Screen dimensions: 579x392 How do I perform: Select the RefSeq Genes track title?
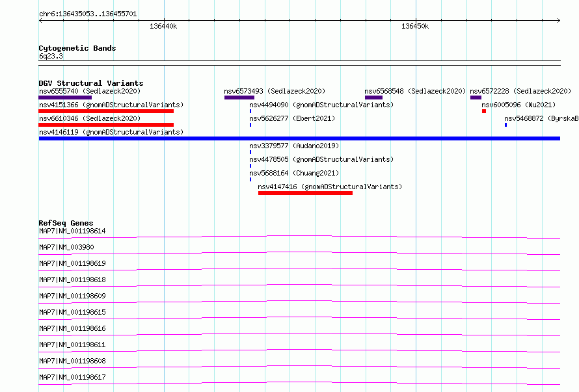click(x=66, y=223)
